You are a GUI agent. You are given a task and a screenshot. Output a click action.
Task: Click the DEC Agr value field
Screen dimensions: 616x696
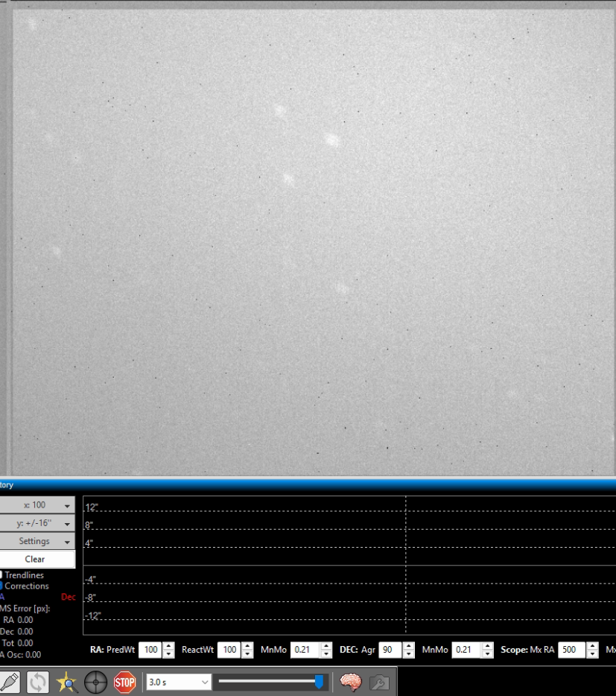(390, 650)
